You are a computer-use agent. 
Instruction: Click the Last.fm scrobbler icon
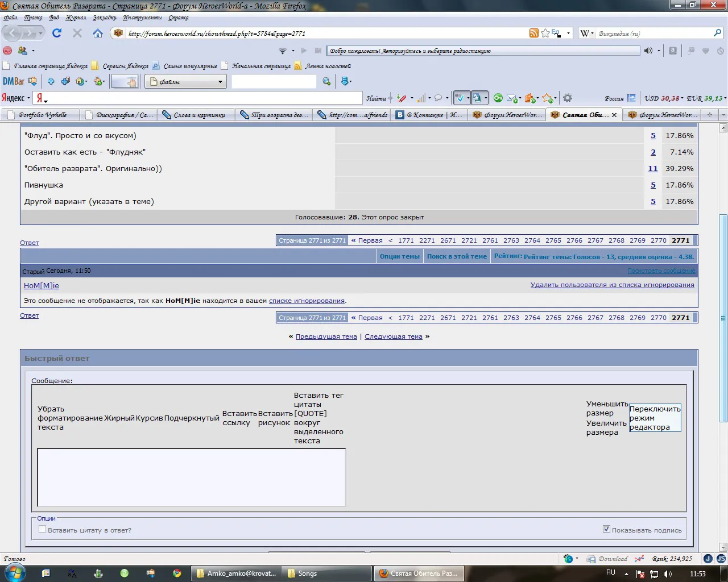pos(7,51)
